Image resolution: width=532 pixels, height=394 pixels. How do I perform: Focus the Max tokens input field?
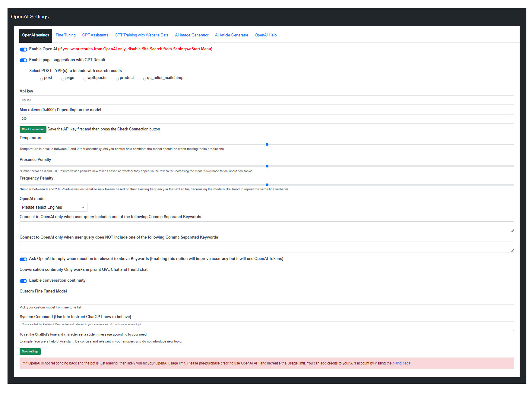tap(267, 119)
